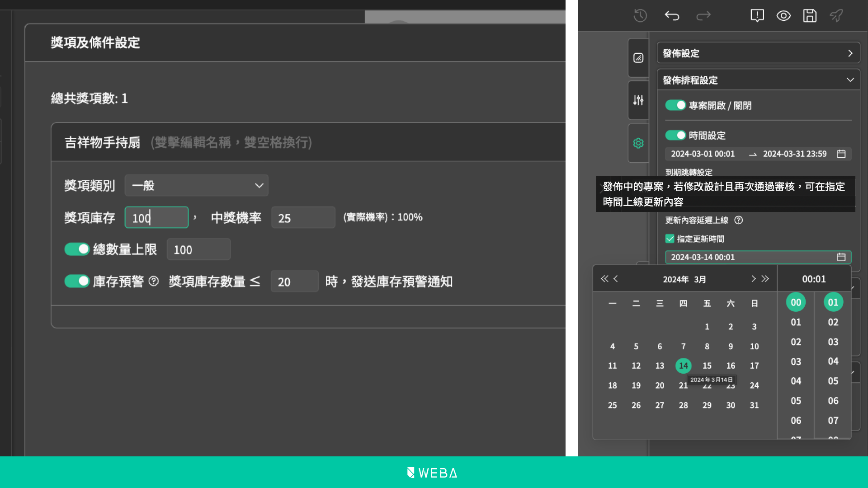868x488 pixels.
Task: Toggle the 總數量上限 switch
Action: coord(77,249)
